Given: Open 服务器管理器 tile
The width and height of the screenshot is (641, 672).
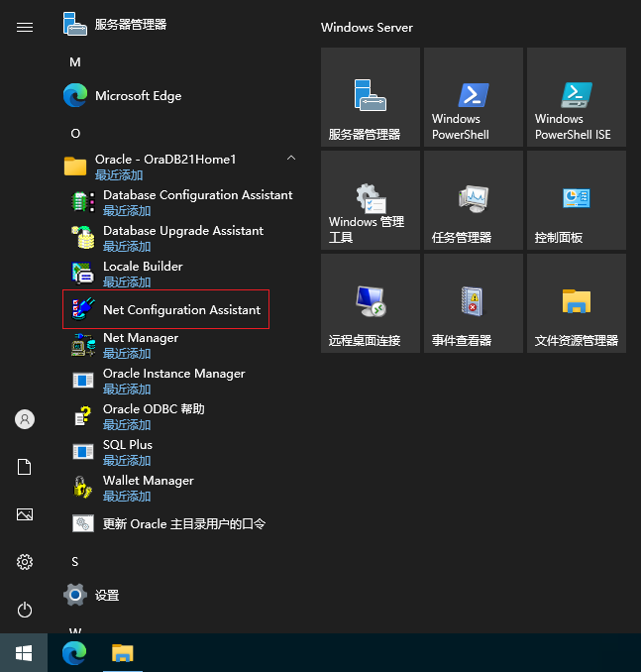Looking at the screenshot, I should coord(371,97).
